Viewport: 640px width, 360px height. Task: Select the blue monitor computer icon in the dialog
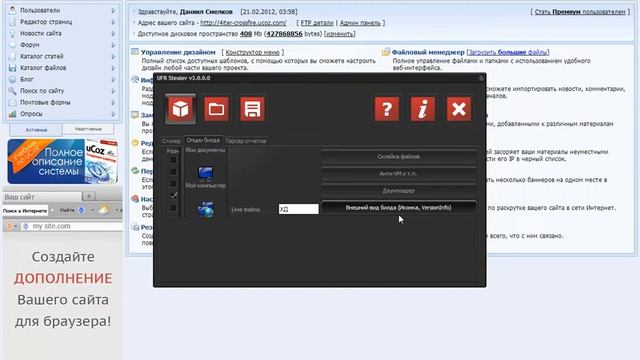pos(205,173)
